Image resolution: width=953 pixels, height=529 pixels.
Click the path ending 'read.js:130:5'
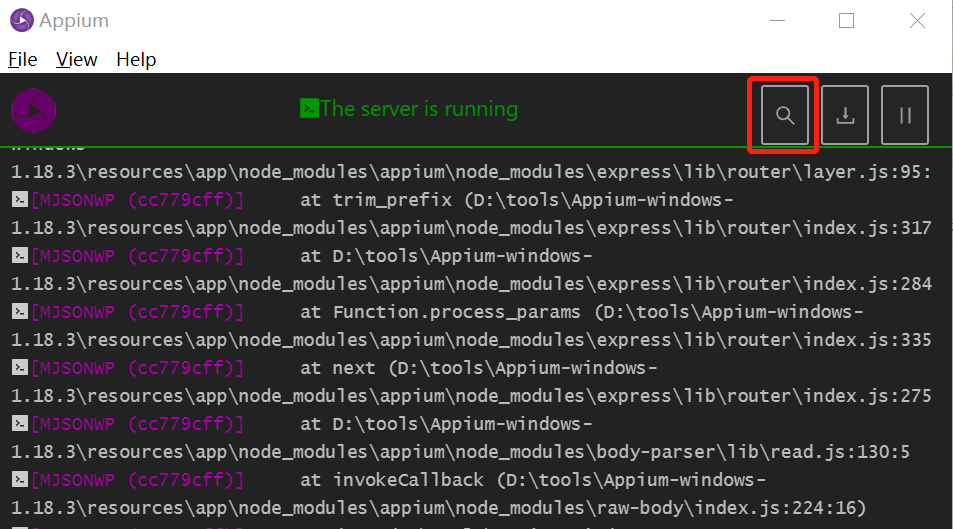pos(460,452)
